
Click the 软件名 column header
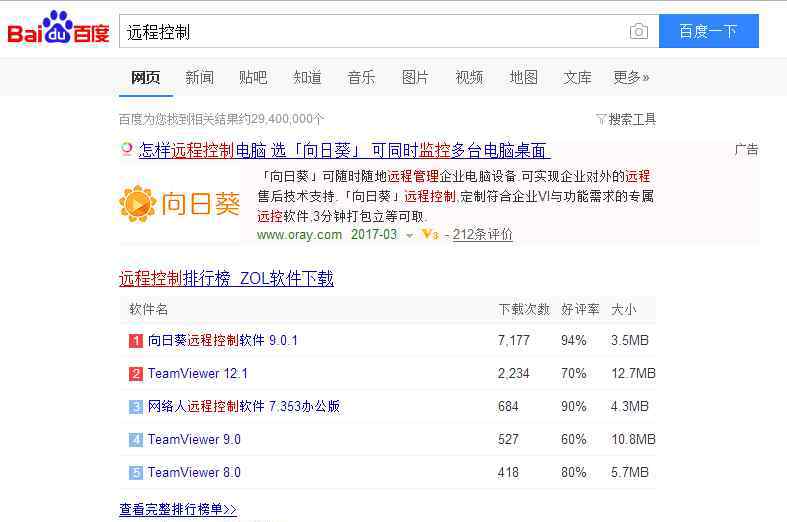pos(149,309)
